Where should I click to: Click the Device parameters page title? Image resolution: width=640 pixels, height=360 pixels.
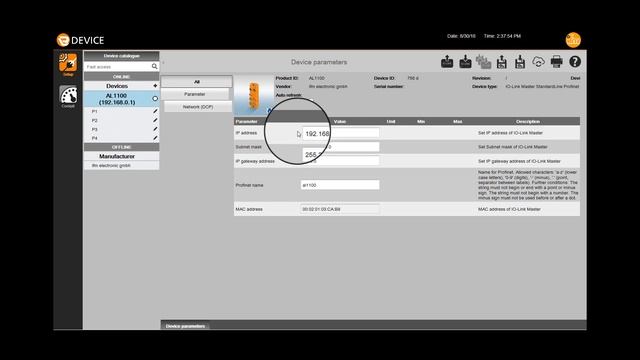tap(319, 62)
